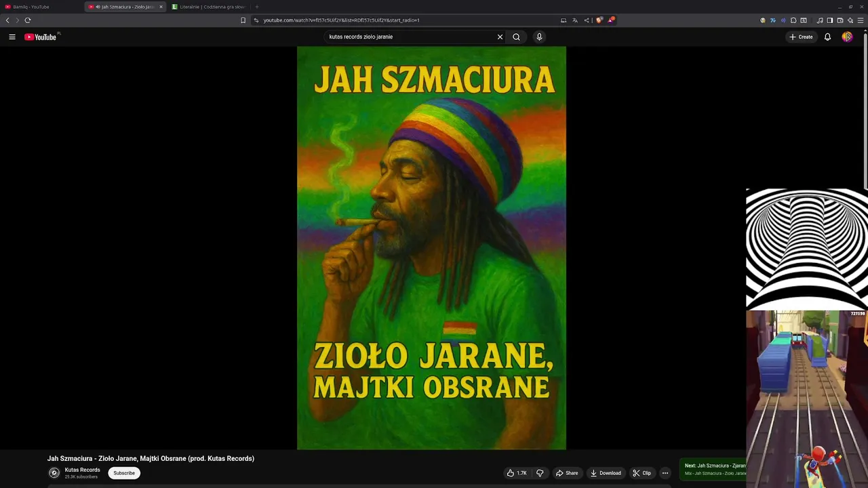Viewport: 868px width, 488px height.
Task: Open Brave Shields lion icon
Action: coord(599,20)
